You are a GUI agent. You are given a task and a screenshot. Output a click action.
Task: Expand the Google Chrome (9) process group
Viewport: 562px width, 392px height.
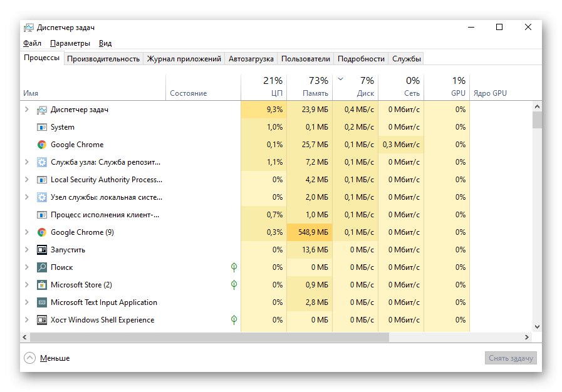tap(26, 232)
